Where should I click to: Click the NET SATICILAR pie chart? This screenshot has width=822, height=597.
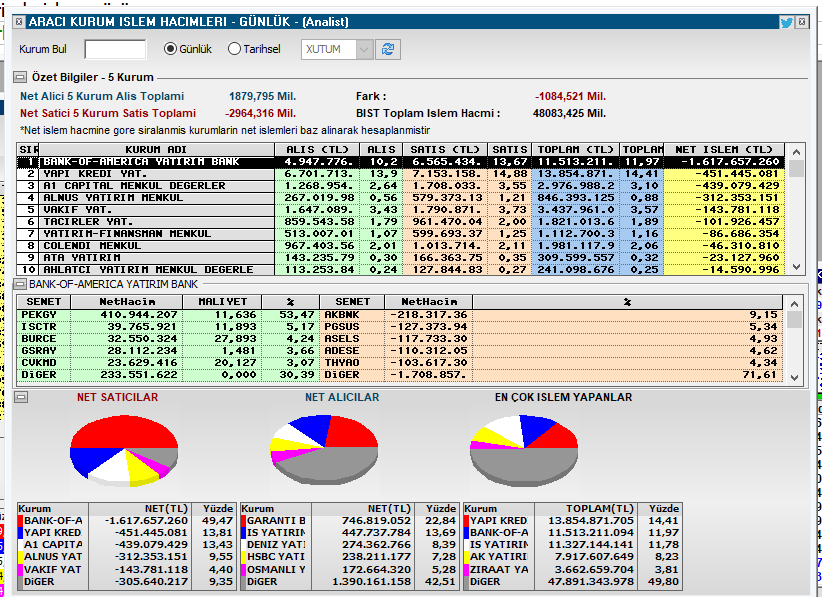tap(124, 451)
